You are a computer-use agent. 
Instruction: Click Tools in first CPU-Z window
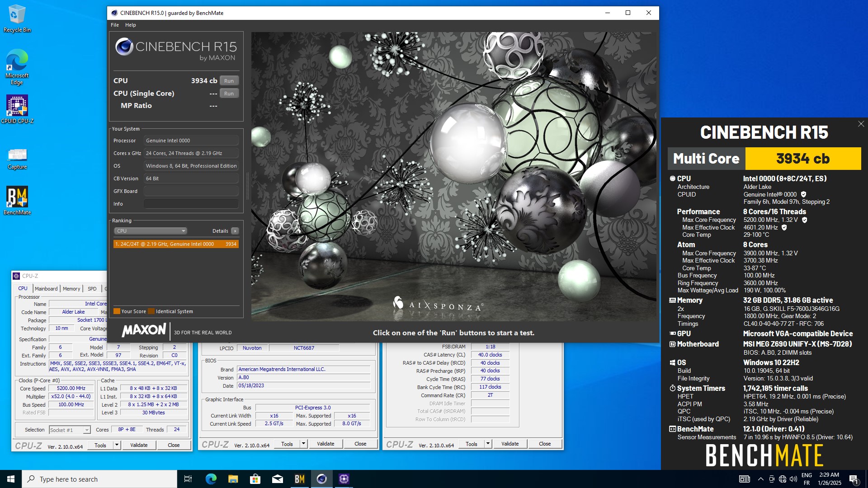click(100, 445)
